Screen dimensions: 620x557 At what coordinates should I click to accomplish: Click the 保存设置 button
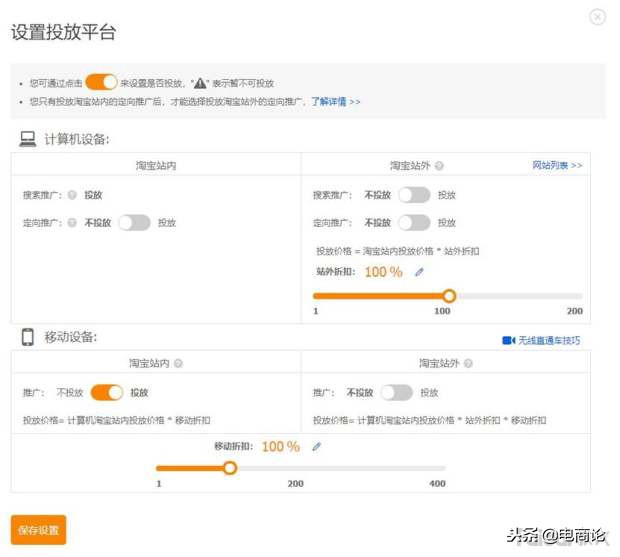pyautogui.click(x=38, y=530)
